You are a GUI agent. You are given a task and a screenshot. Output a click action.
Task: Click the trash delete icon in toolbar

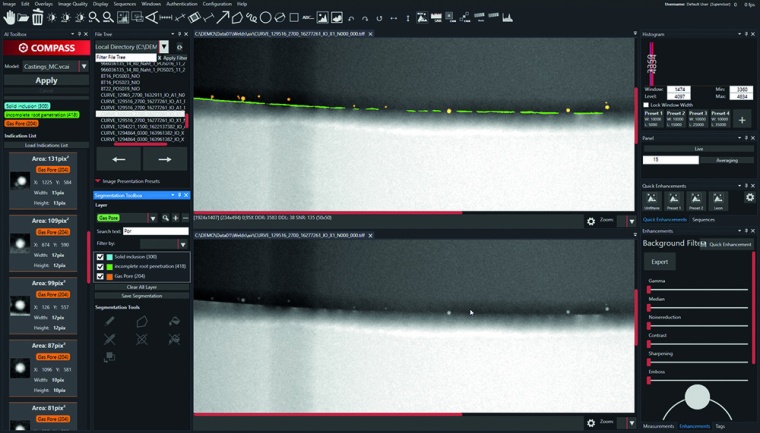(38, 17)
